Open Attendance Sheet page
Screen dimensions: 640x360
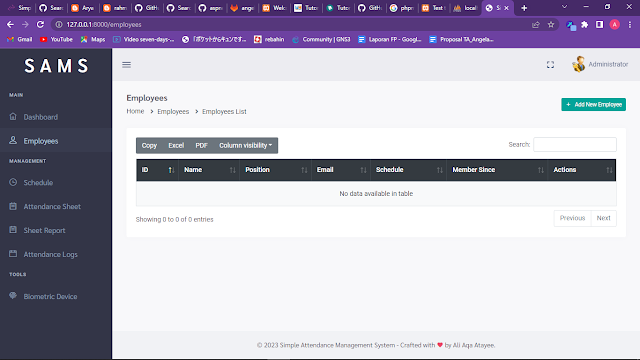[56, 207]
